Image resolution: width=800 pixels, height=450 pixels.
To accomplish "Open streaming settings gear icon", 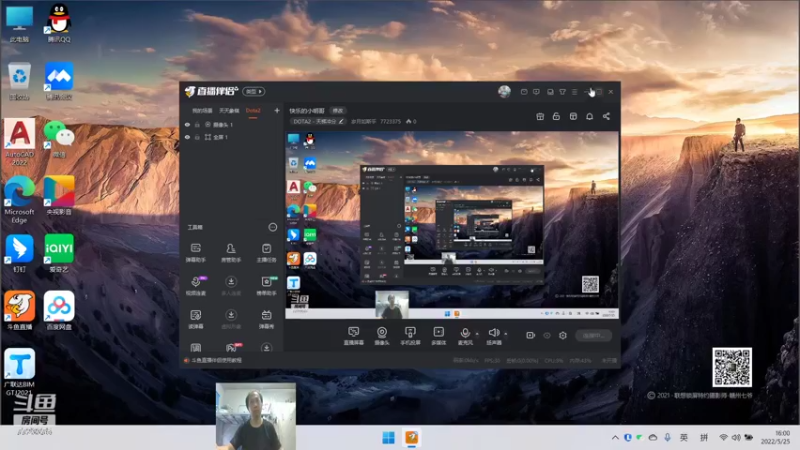I will click(x=563, y=335).
